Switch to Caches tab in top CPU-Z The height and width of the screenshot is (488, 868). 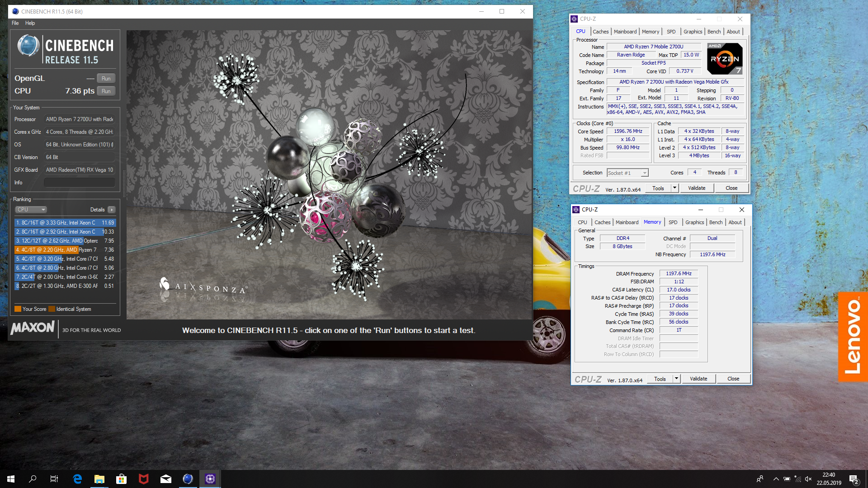pyautogui.click(x=600, y=32)
